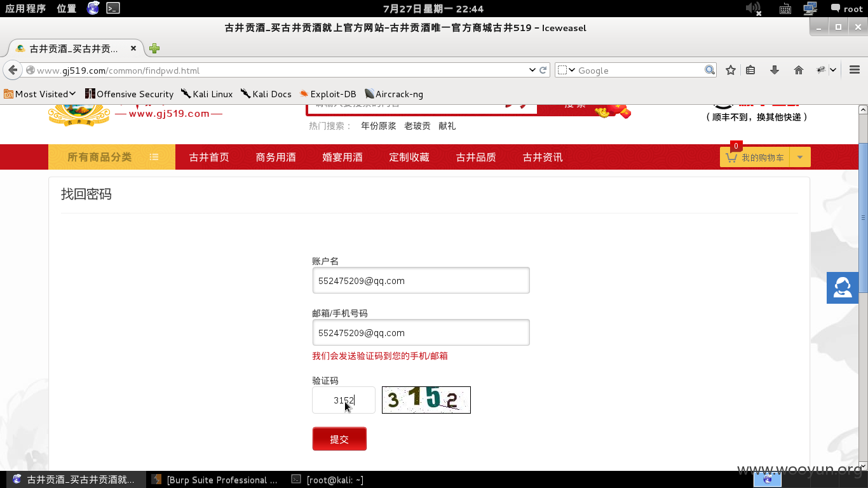Open 所有商品分类 category menu
Screen dimensions: 868x488
[112, 157]
